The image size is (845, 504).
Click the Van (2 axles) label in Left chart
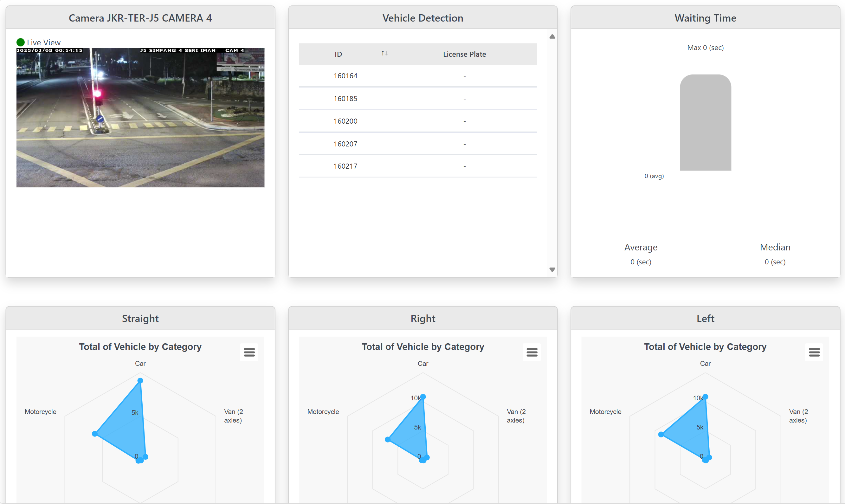coord(798,416)
